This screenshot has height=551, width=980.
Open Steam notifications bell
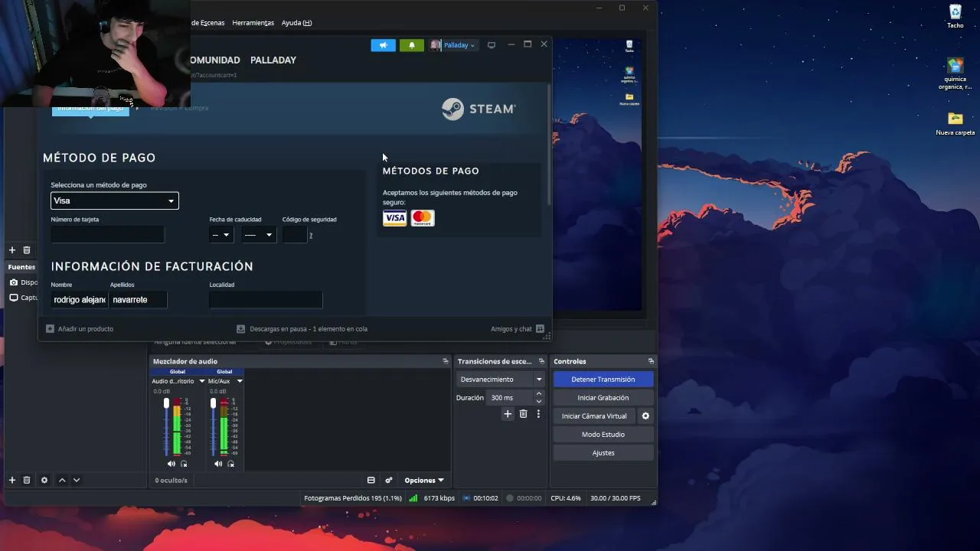pos(412,45)
